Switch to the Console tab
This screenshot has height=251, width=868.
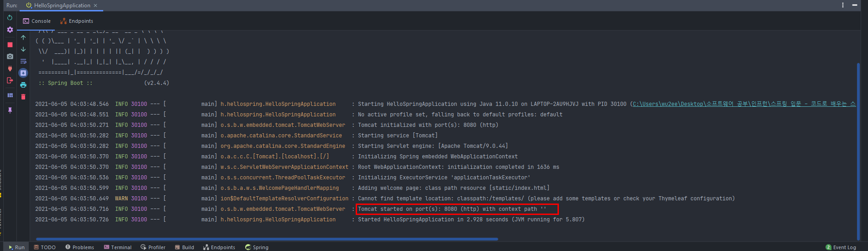[37, 21]
